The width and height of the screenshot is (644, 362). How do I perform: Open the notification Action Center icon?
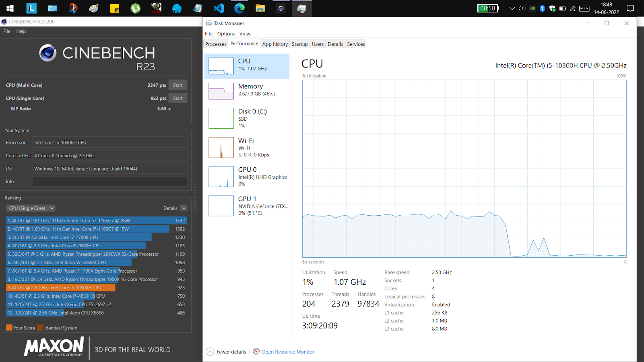point(630,8)
